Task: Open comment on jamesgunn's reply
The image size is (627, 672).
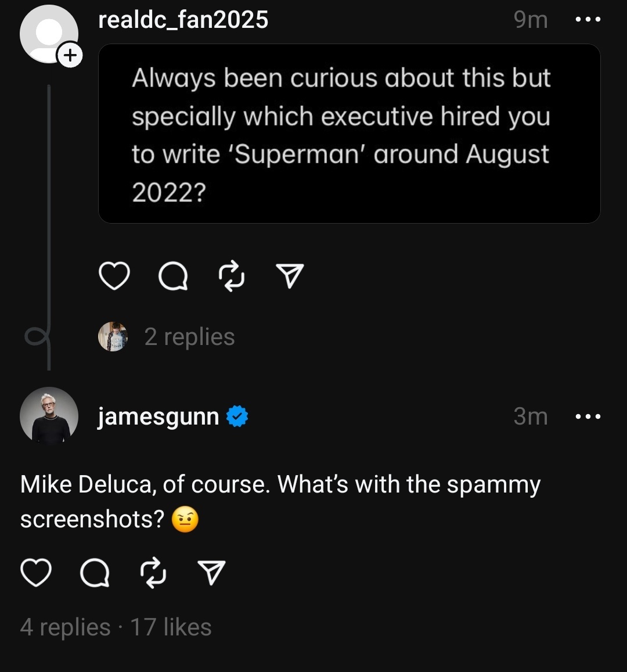Action: (x=95, y=573)
